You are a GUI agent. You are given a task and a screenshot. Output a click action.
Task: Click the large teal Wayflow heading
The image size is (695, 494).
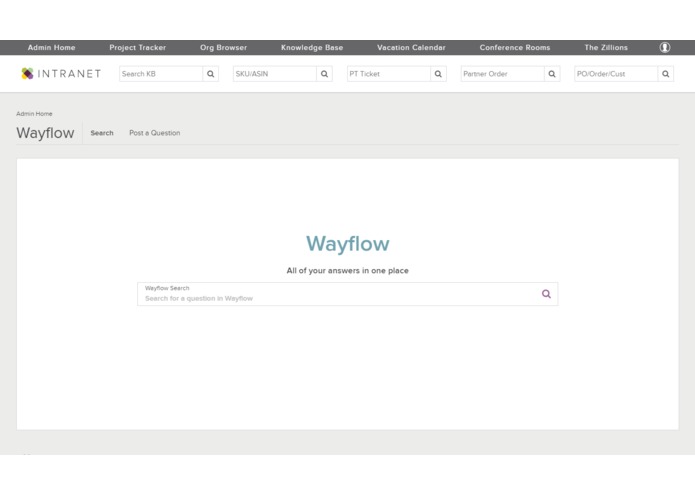coord(348,244)
